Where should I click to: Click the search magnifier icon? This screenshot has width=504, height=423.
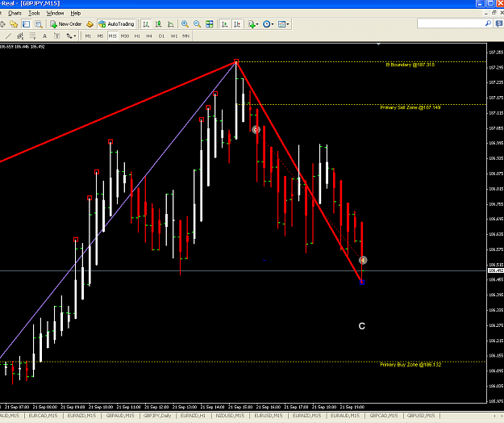coord(488,23)
